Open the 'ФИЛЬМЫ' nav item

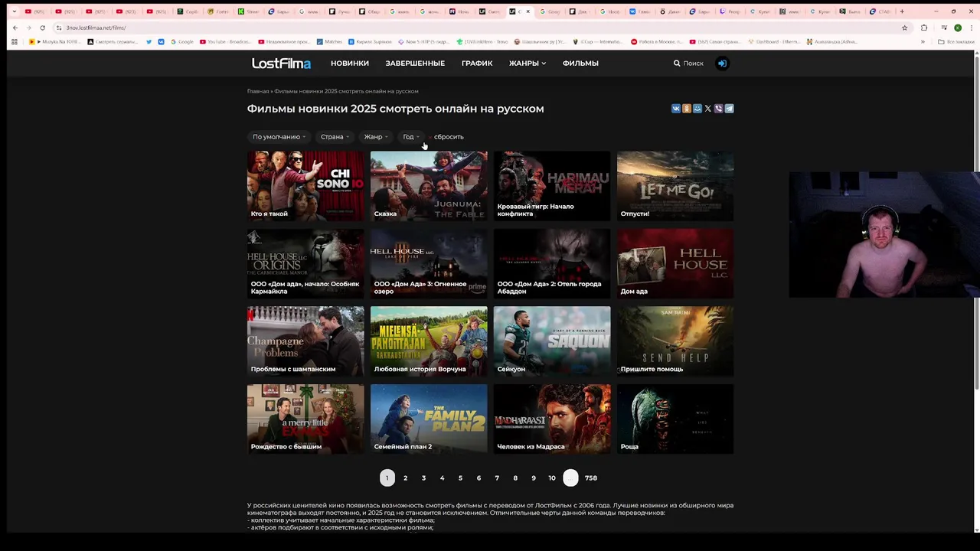coord(580,64)
